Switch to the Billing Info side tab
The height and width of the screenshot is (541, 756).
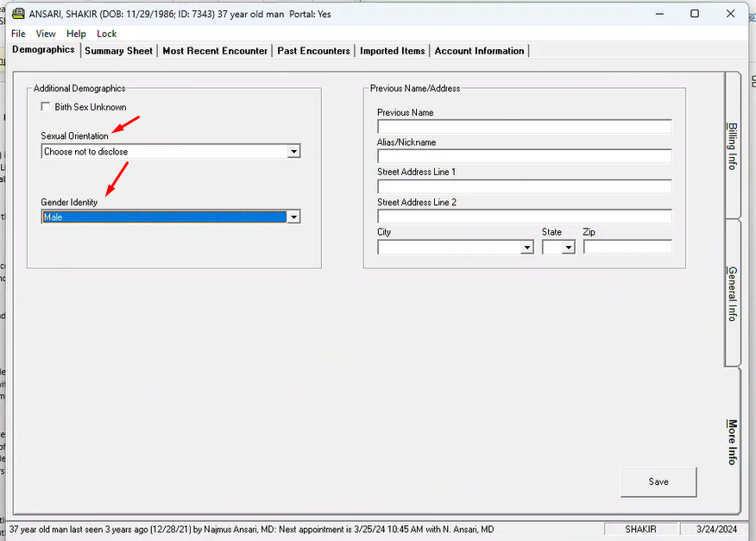click(732, 145)
